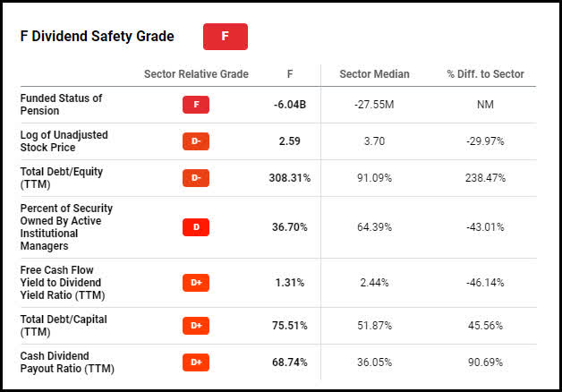Click the D+ badge for Cash Dividend Payout Ratio
This screenshot has height=392, width=562.
coord(196,362)
